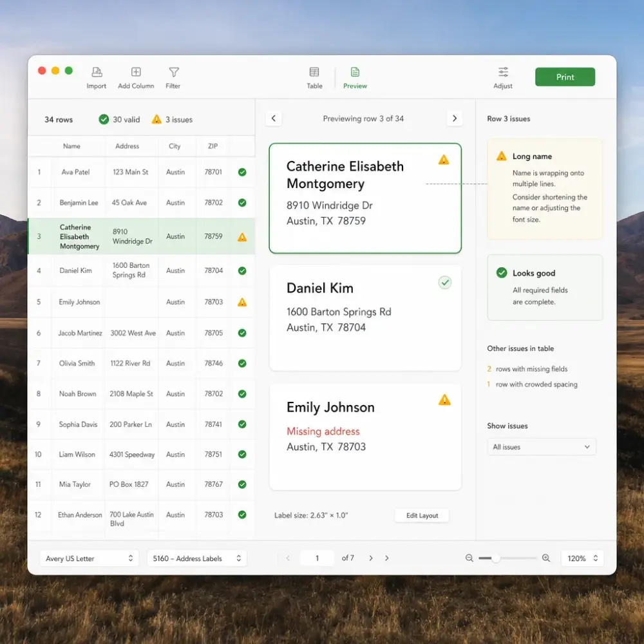This screenshot has height=644, width=644.
Task: Click the 'Missing address' red text
Action: 323,431
